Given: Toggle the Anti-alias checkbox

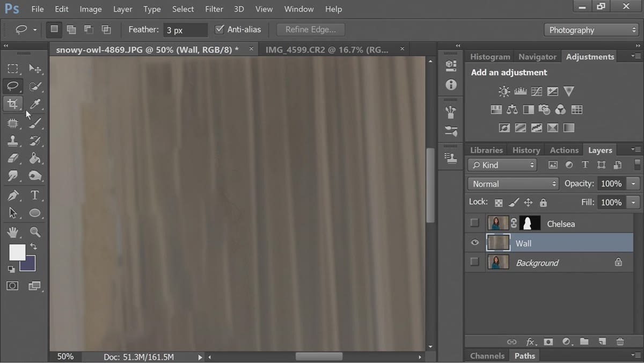Looking at the screenshot, I should 219,30.
